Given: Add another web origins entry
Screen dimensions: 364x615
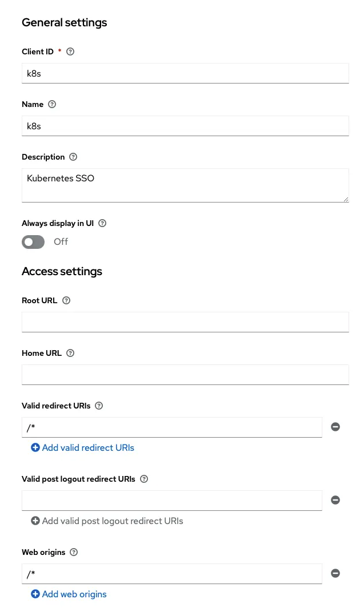Looking at the screenshot, I should click(x=69, y=594).
